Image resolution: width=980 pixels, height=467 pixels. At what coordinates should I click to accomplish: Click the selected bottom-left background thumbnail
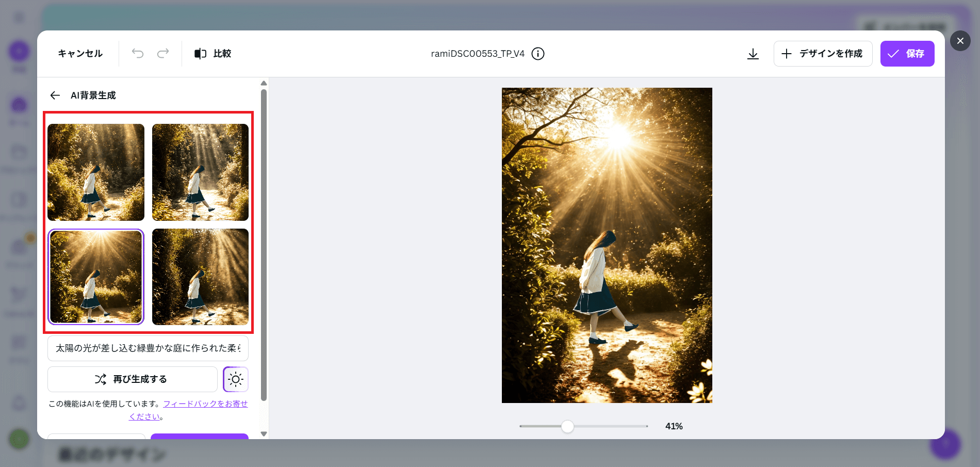point(96,277)
